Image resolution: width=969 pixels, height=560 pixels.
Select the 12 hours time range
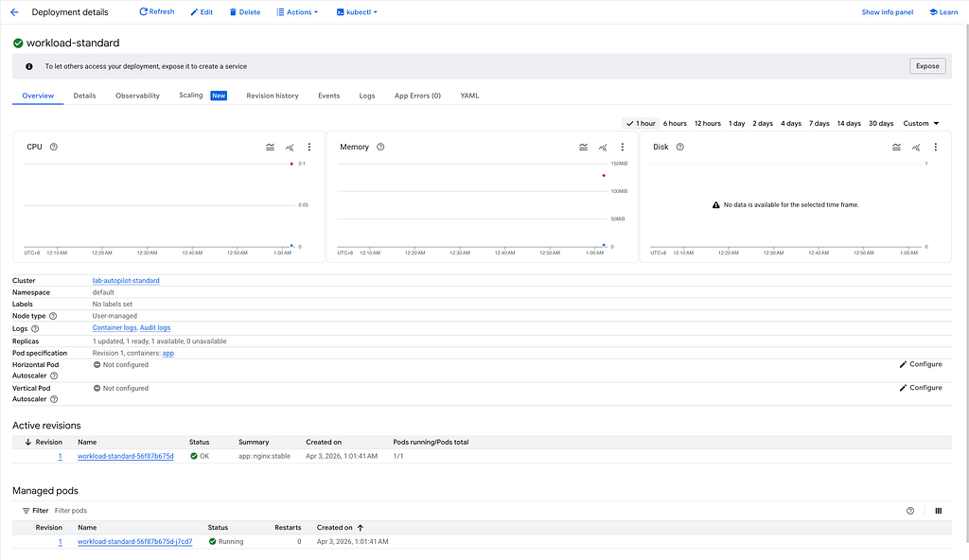pyautogui.click(x=708, y=124)
